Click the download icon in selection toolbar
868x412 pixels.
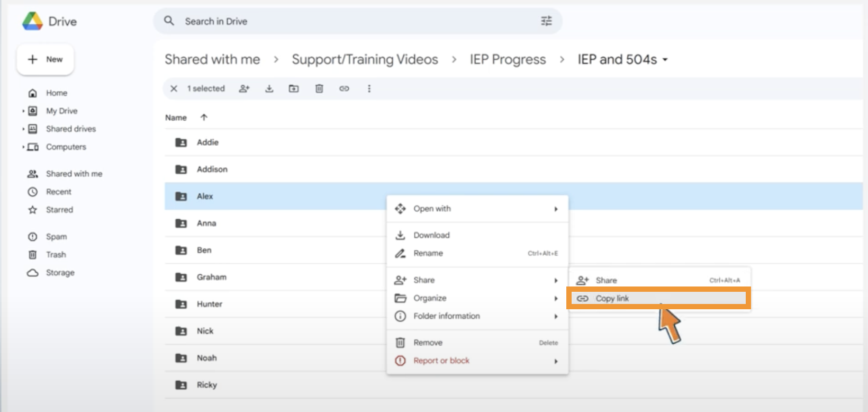269,88
